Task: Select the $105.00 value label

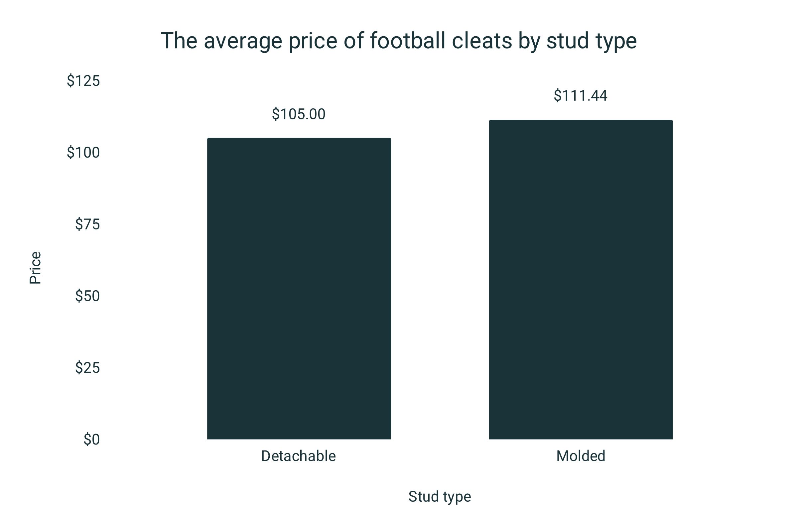Action: (x=299, y=114)
